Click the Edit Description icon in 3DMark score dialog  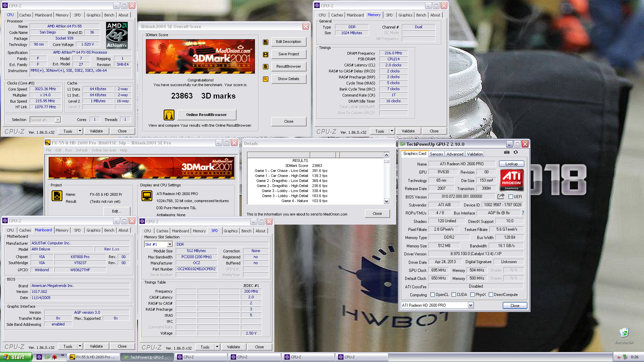pos(266,42)
